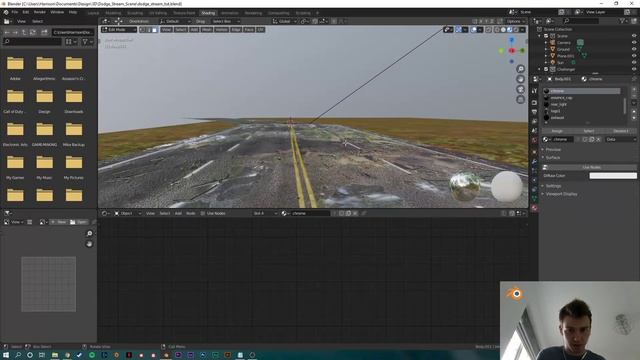The width and height of the screenshot is (640, 360).
Task: Click the Assign material button
Action: point(557,131)
